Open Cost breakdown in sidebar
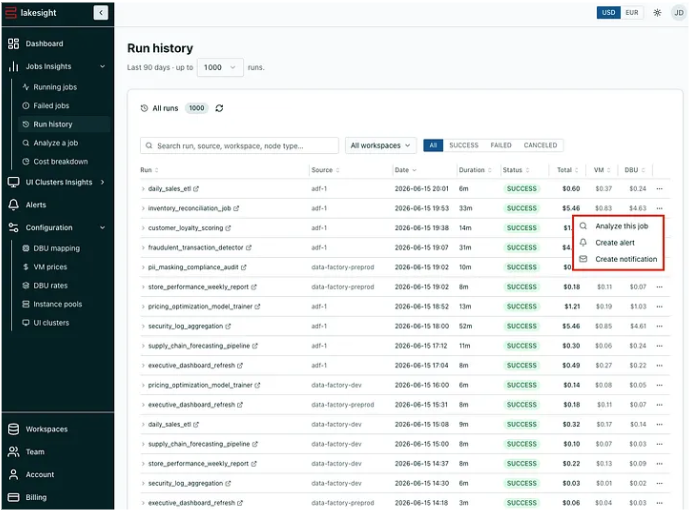691x510 pixels. pyautogui.click(x=60, y=162)
